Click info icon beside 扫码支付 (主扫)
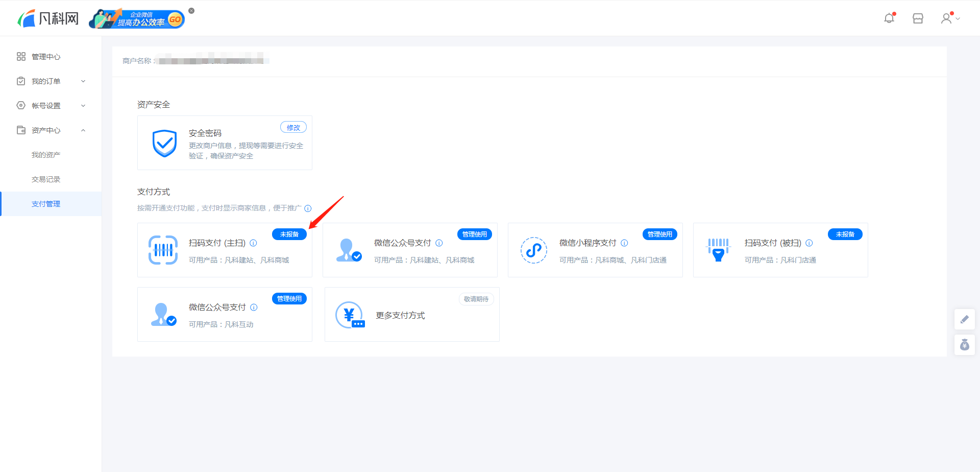Image resolution: width=980 pixels, height=472 pixels. click(x=253, y=243)
